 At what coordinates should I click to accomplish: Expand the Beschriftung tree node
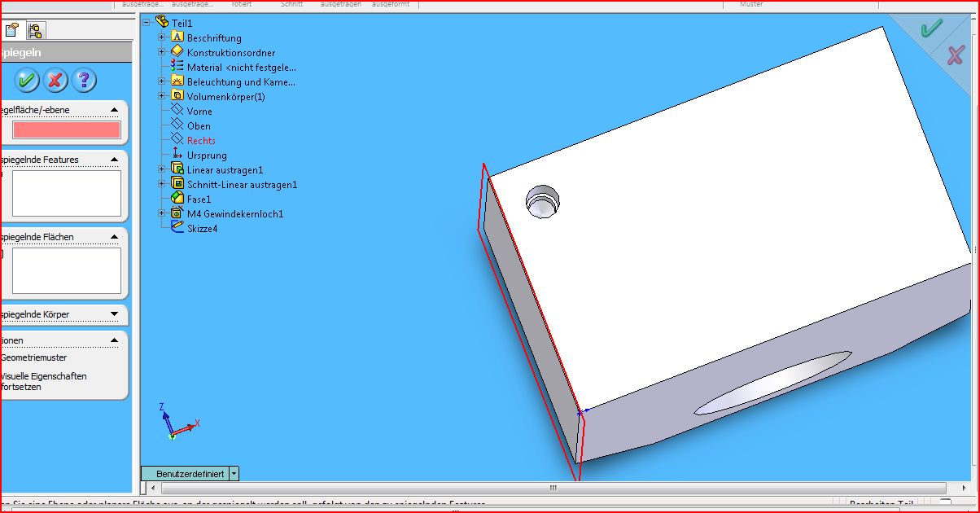pyautogui.click(x=162, y=37)
